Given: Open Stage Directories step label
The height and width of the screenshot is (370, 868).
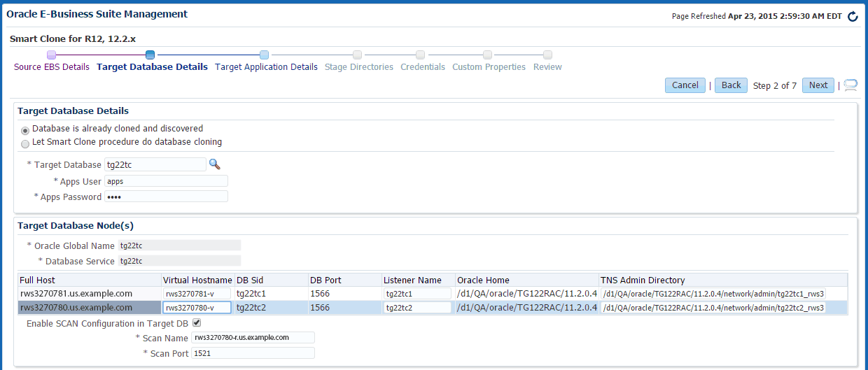Looking at the screenshot, I should (359, 67).
